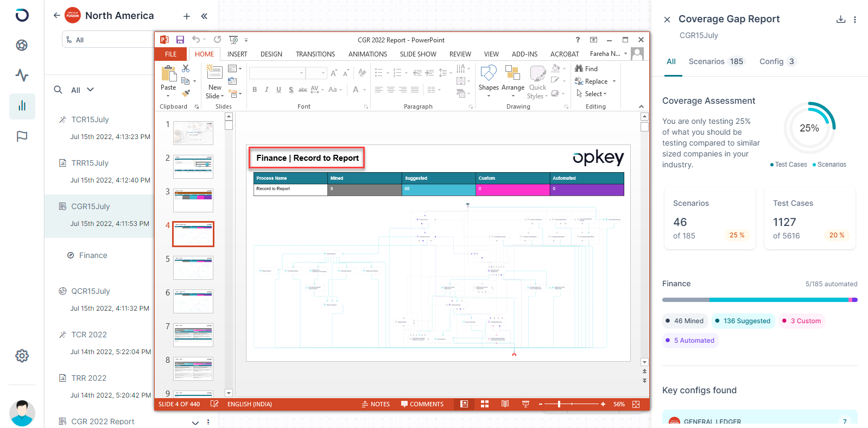Open the reports bar-chart icon in sidebar

pyautogui.click(x=22, y=106)
